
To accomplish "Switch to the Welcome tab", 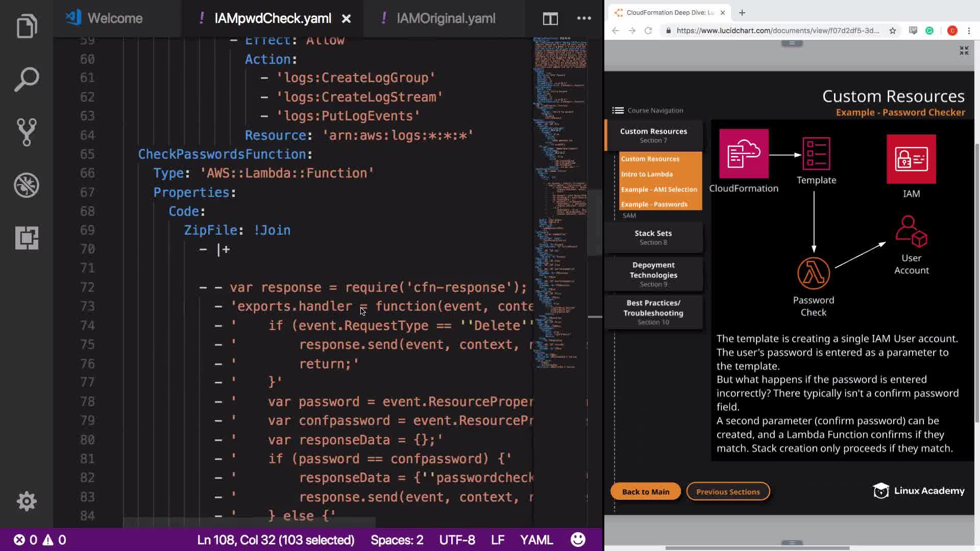I will click(x=115, y=19).
